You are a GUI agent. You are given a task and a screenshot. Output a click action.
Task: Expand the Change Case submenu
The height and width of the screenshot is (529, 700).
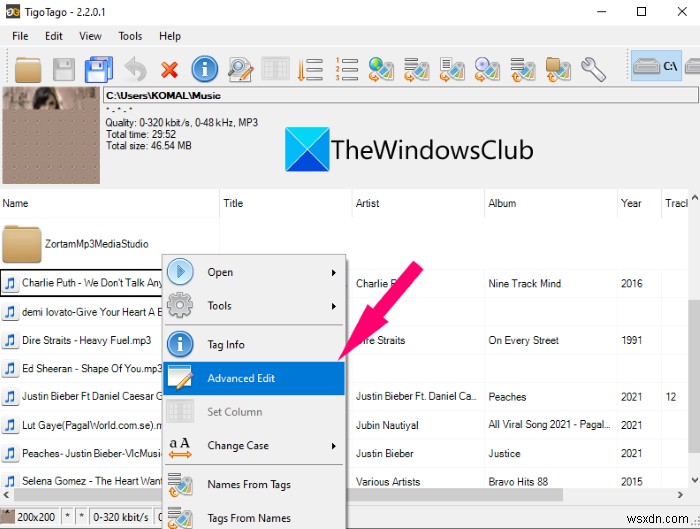click(254, 446)
